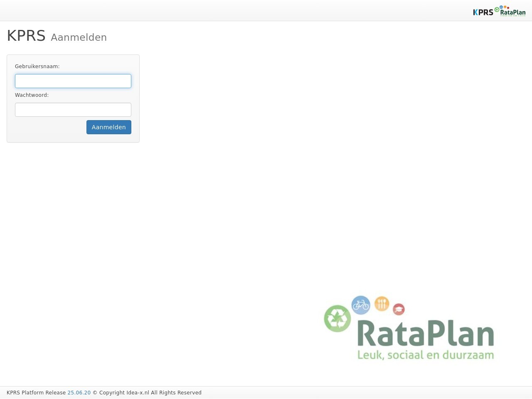Click the KPRS page heading
The width and height of the screenshot is (532, 399).
(26, 36)
